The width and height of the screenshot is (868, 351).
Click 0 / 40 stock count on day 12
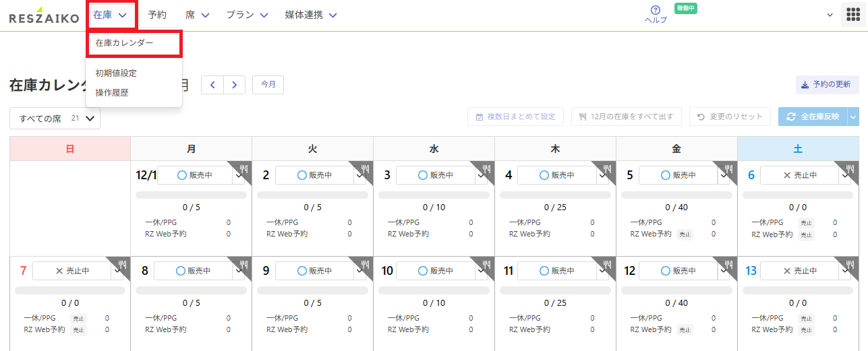pyautogui.click(x=676, y=303)
